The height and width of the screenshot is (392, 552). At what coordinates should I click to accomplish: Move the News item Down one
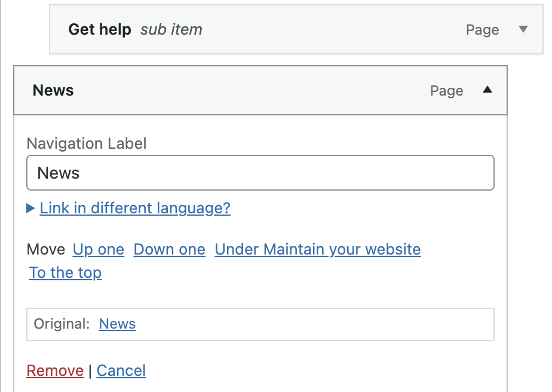[169, 249]
